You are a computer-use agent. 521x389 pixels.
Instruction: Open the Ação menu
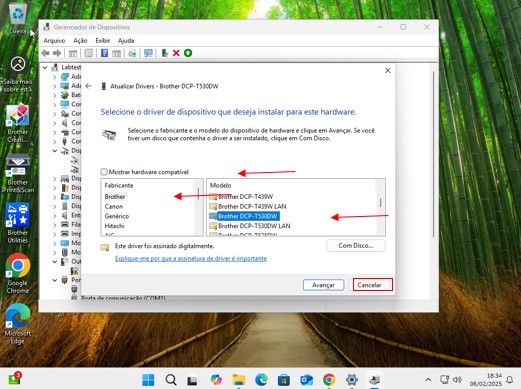[x=80, y=41]
